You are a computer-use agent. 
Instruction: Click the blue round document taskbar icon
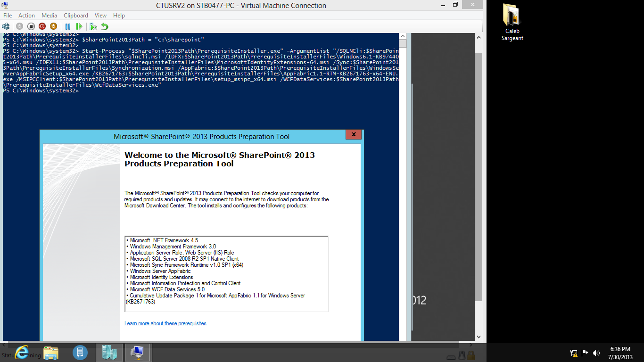point(80,352)
